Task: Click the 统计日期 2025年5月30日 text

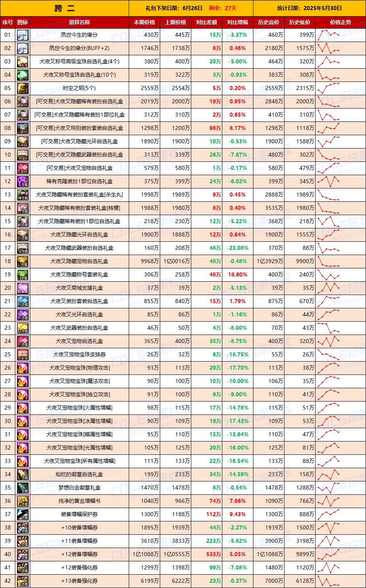Action: (x=310, y=8)
